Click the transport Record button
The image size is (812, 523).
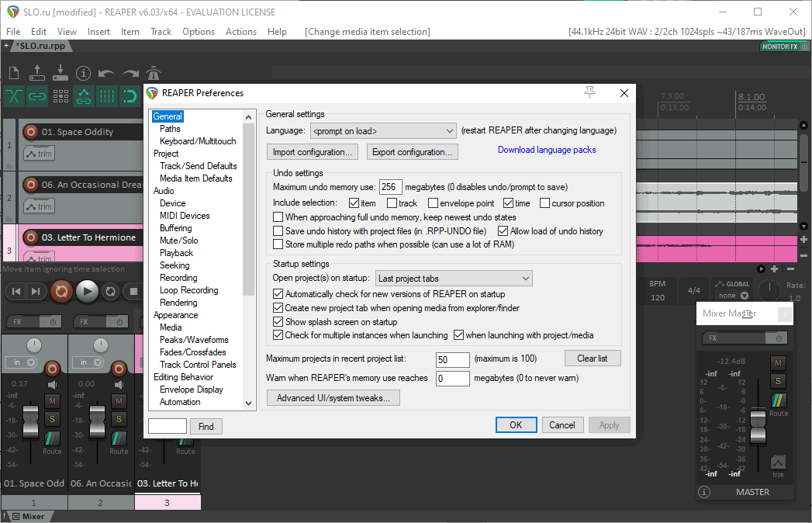click(61, 291)
